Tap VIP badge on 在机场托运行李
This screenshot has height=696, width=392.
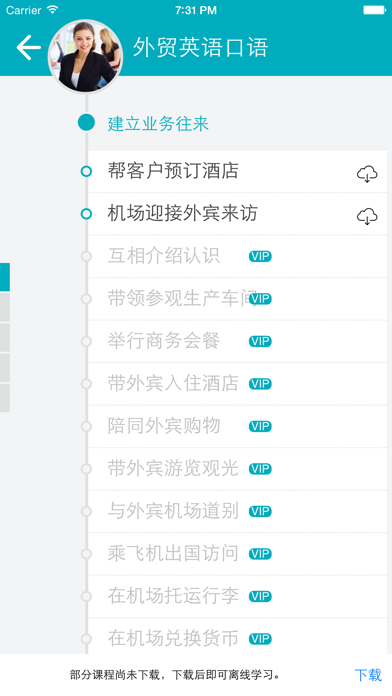pyautogui.click(x=260, y=597)
